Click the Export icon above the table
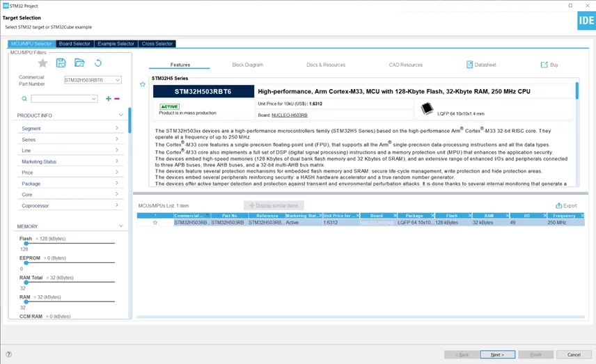Screen dimensions: 596x364 click(558, 205)
